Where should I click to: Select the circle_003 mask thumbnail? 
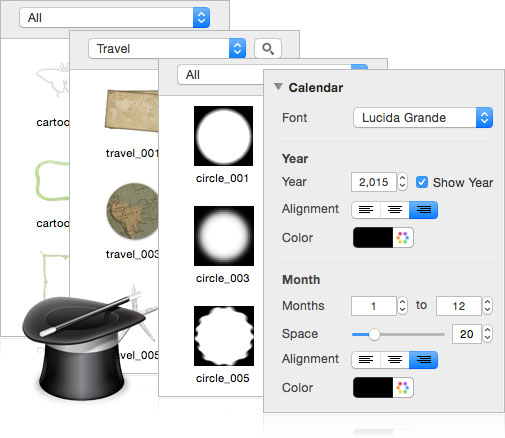point(224,236)
